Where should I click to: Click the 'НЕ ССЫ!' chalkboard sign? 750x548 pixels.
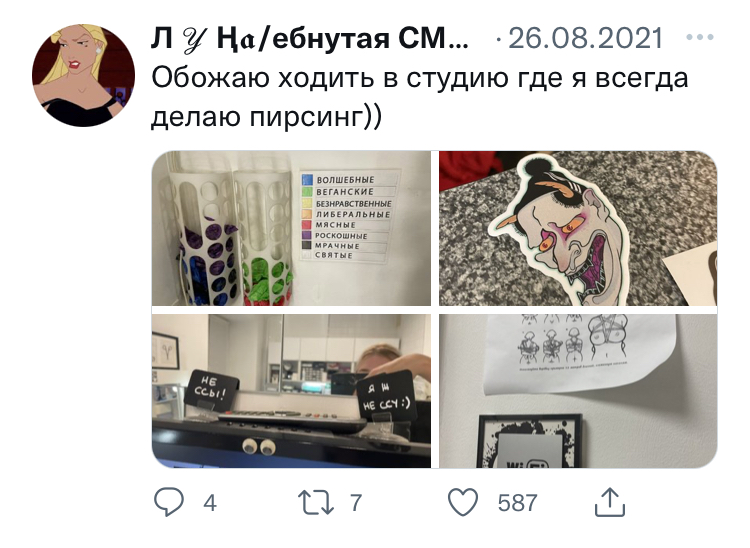[211, 390]
